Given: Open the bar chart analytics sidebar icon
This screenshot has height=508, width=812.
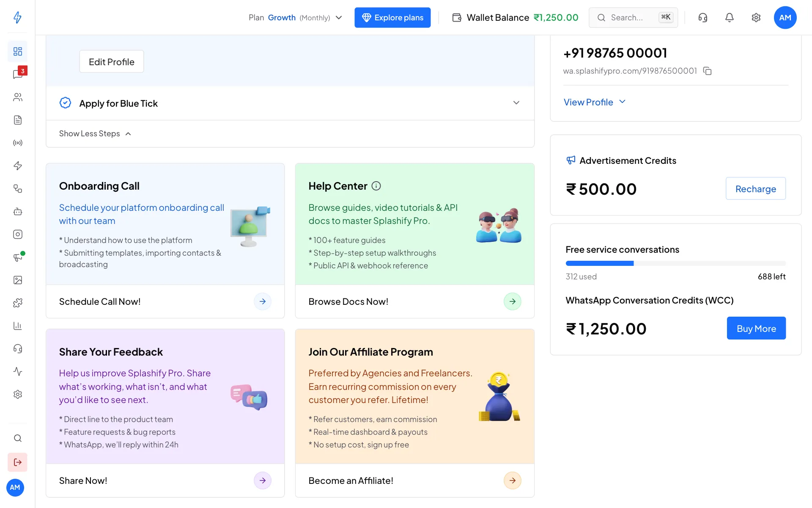Looking at the screenshot, I should click(x=17, y=326).
